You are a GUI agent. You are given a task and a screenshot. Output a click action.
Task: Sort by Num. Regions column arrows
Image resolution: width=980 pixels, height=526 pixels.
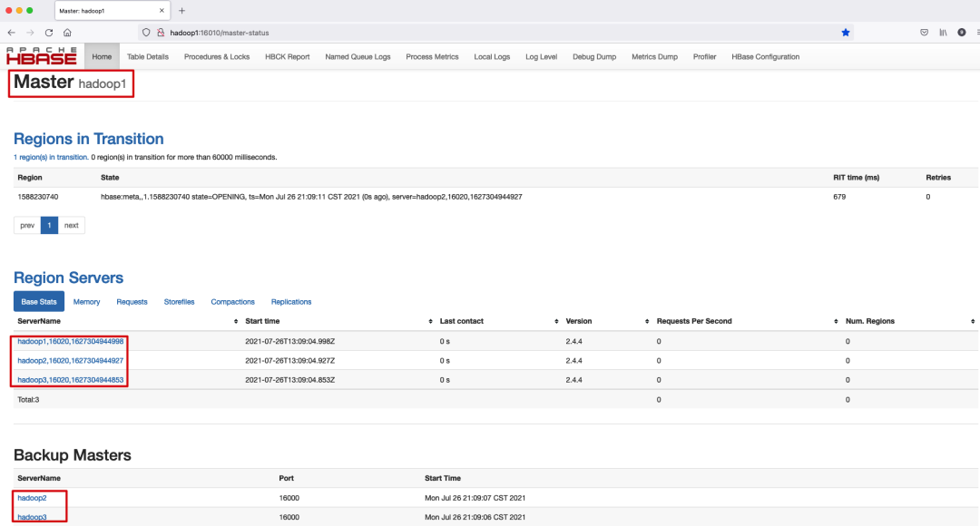click(x=973, y=321)
